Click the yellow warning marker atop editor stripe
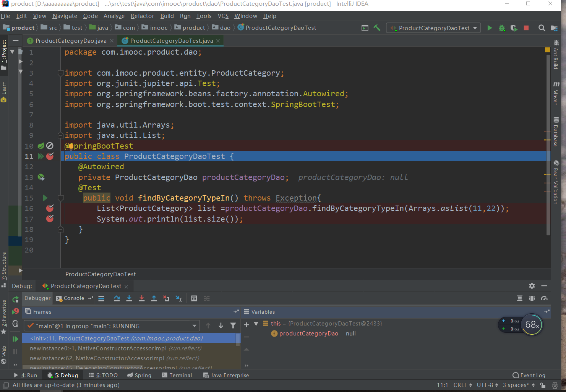 click(547, 50)
